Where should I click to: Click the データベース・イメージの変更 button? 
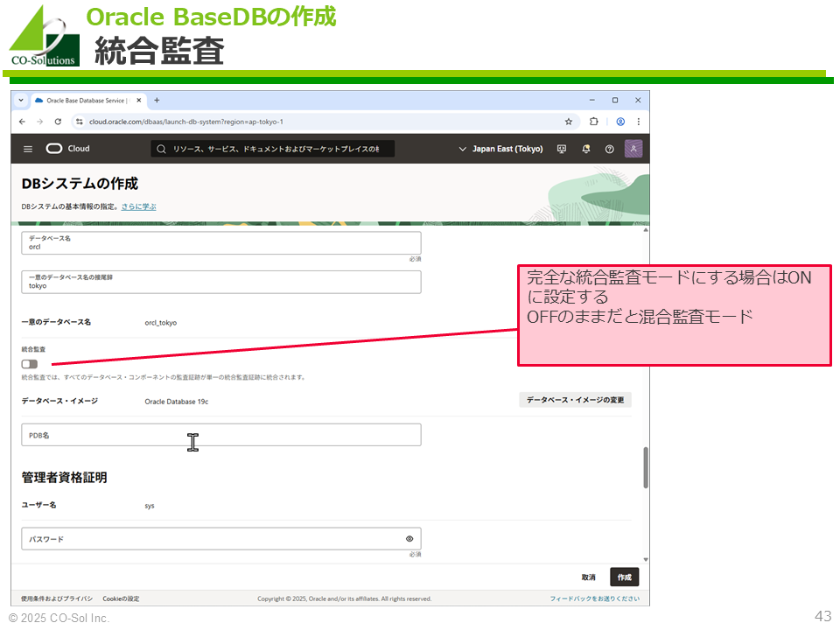coord(575,400)
